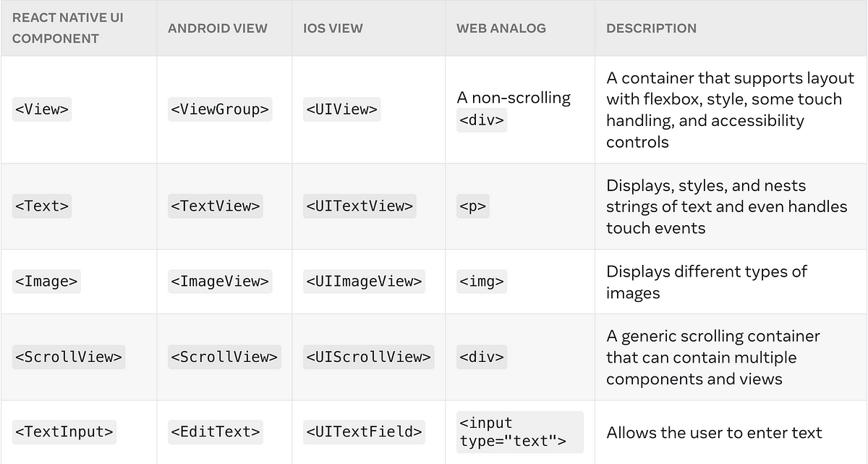The width and height of the screenshot is (868, 464).
Task: Select the Description column header
Action: (x=652, y=28)
